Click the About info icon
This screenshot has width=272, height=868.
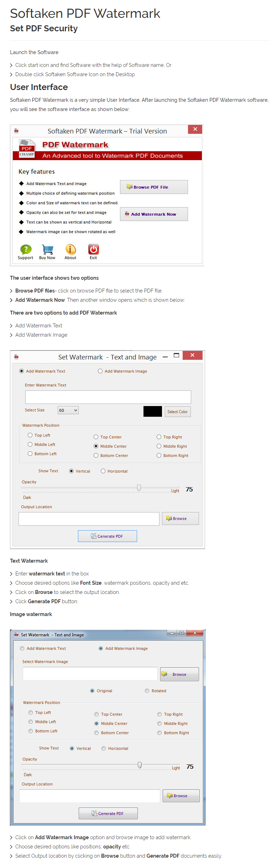pyautogui.click(x=70, y=249)
